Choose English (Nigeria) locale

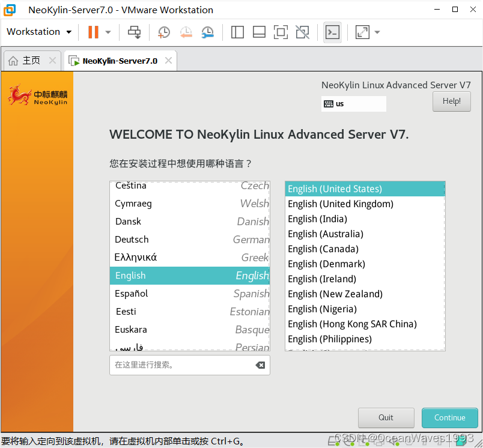click(x=365, y=309)
